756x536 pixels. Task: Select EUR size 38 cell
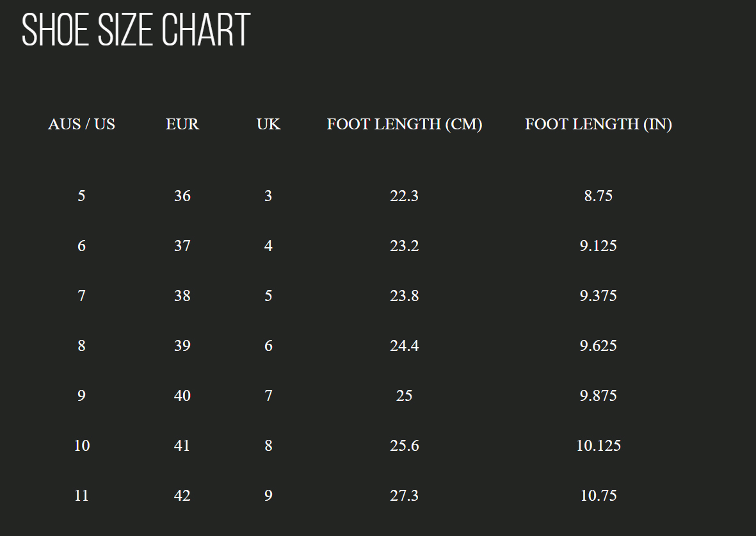pos(182,296)
